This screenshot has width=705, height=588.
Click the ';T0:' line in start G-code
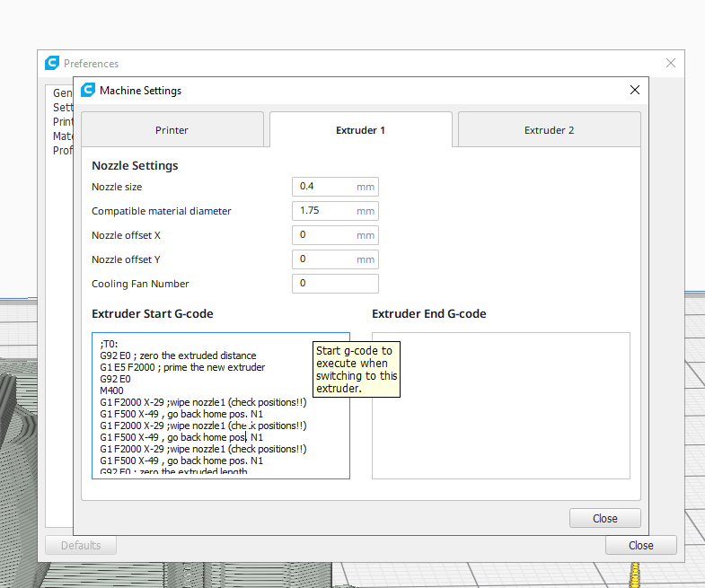click(x=109, y=344)
